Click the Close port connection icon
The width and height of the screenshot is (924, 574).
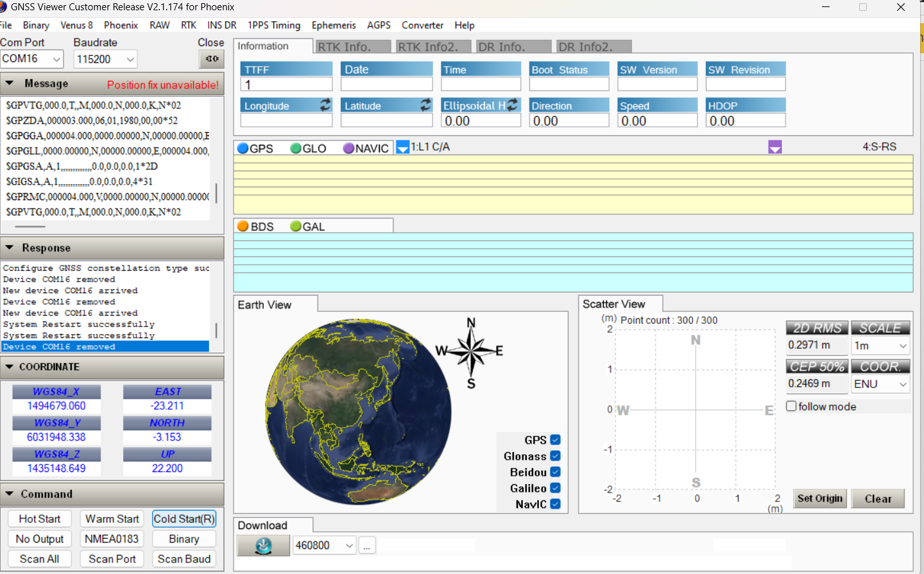(x=212, y=59)
